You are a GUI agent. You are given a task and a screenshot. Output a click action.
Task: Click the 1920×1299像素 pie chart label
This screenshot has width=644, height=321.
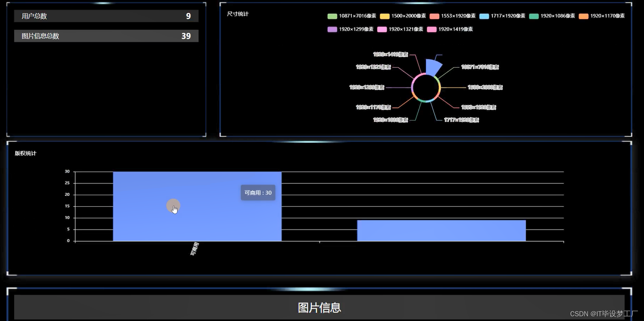pos(367,87)
